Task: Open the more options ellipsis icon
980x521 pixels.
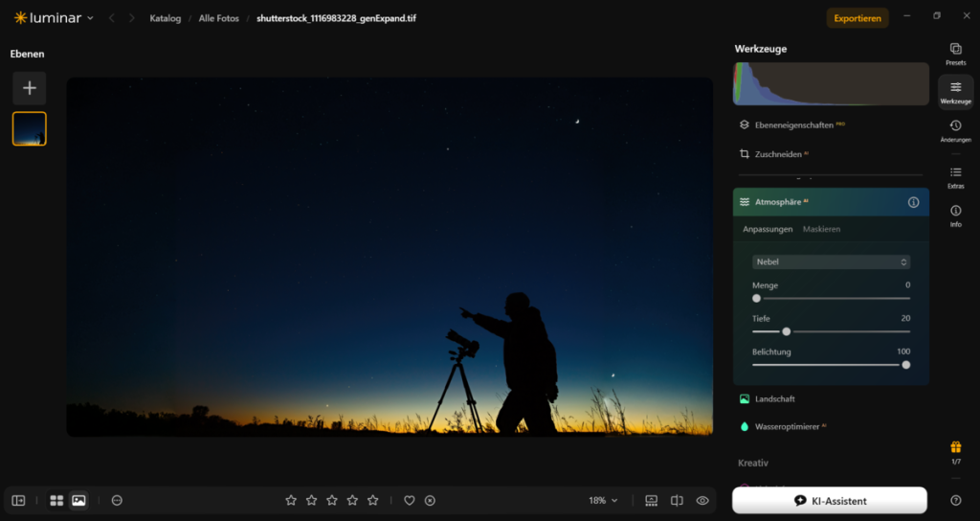Action: coord(117,500)
